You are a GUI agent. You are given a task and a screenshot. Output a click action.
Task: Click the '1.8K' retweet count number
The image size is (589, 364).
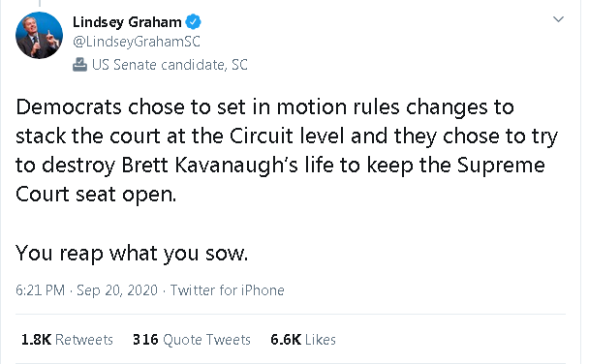point(36,340)
